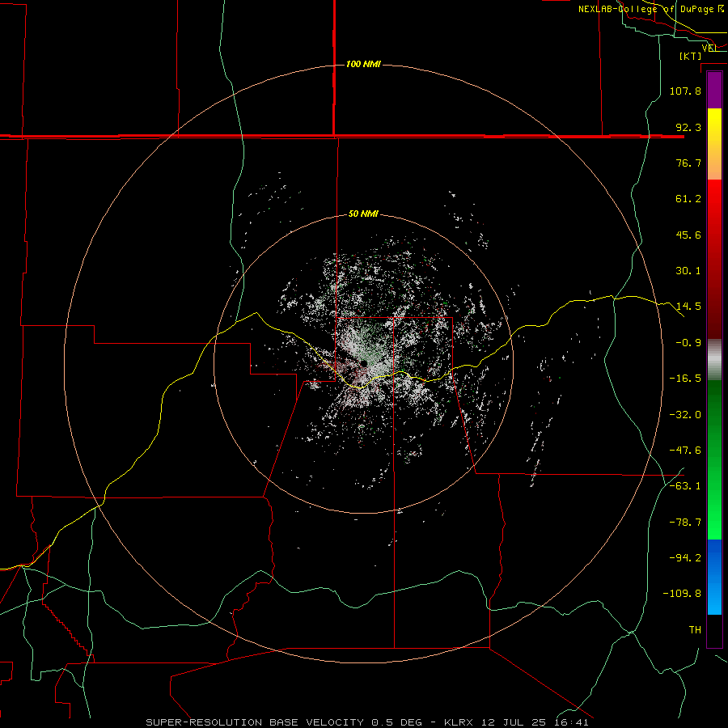Screen dimensions: 728x728
Task: Select the -109.8 legend value
Action: [682, 594]
